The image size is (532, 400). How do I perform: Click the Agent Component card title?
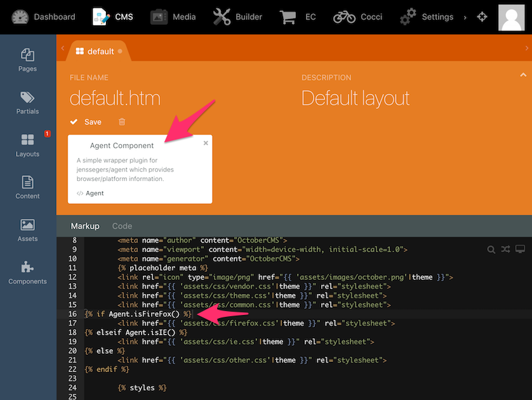(x=122, y=145)
